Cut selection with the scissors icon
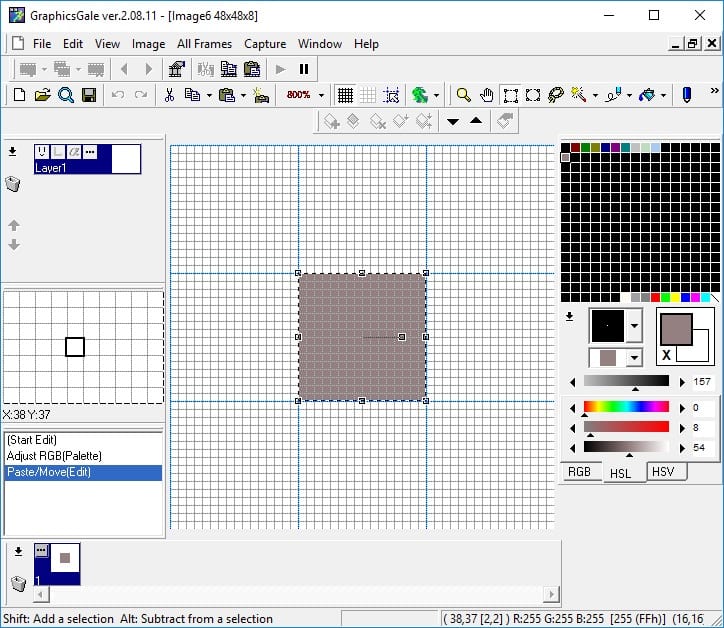 [x=169, y=95]
